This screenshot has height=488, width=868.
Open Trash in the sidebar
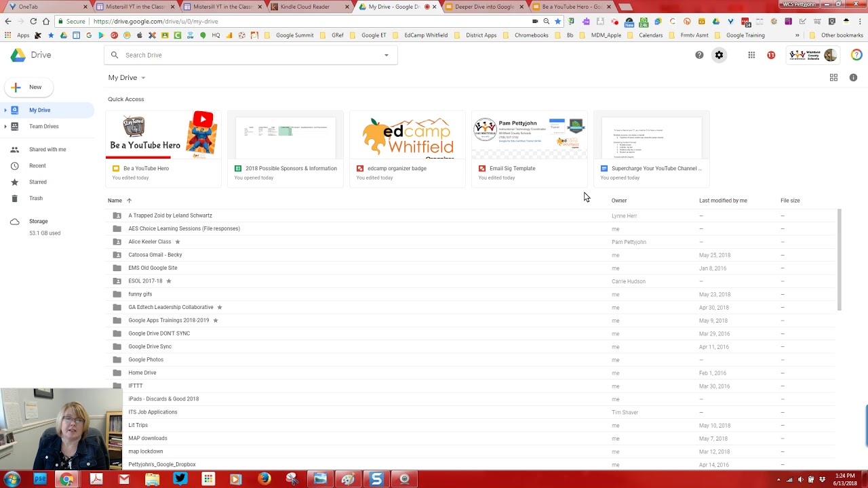point(36,198)
